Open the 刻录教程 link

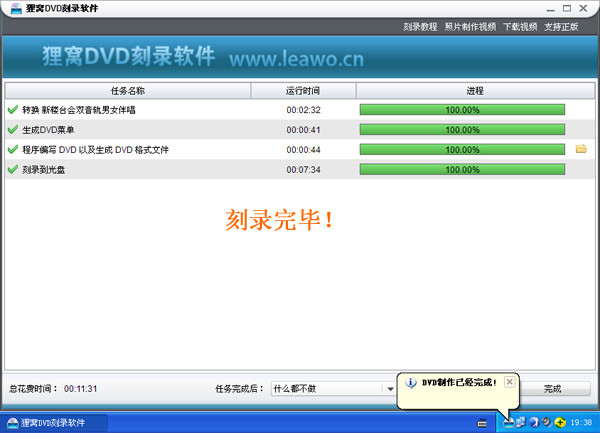(x=420, y=27)
